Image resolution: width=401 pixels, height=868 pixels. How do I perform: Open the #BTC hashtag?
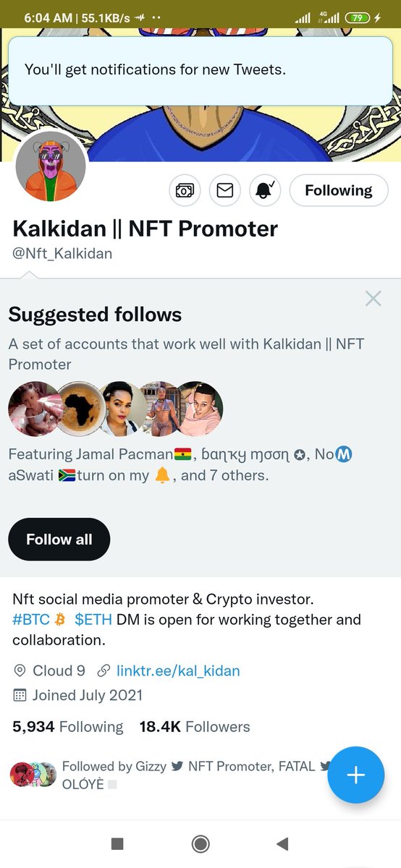[30, 620]
